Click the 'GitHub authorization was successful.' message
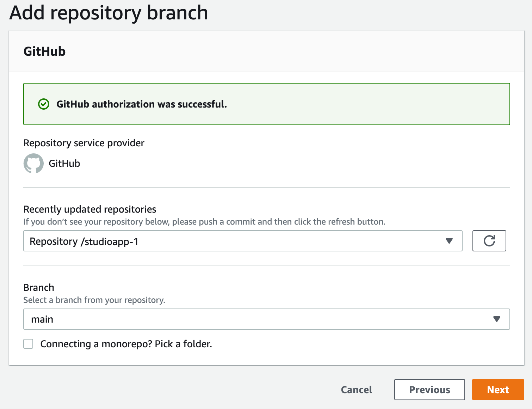 (142, 104)
